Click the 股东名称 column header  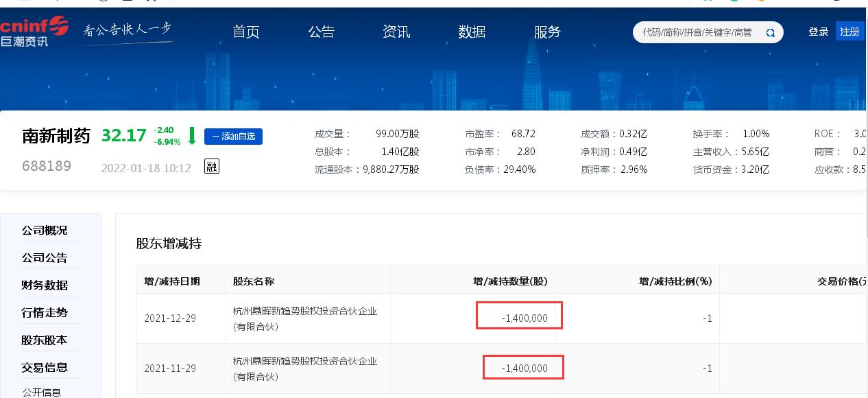254,281
